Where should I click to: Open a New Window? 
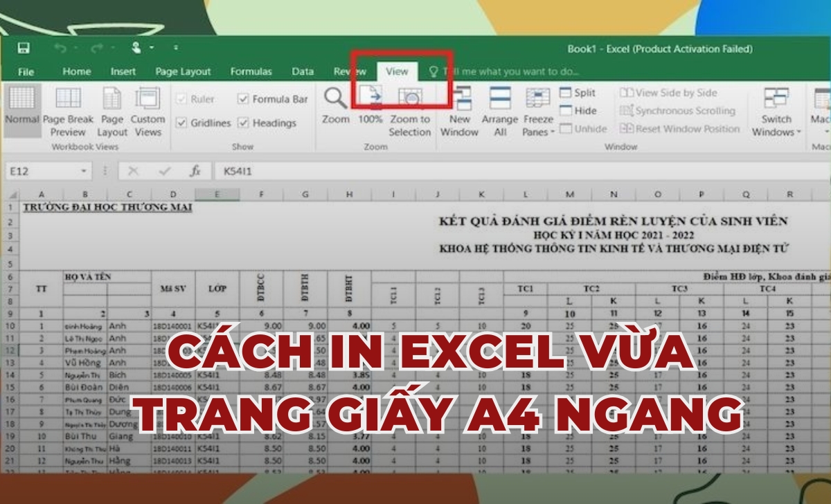point(460,112)
